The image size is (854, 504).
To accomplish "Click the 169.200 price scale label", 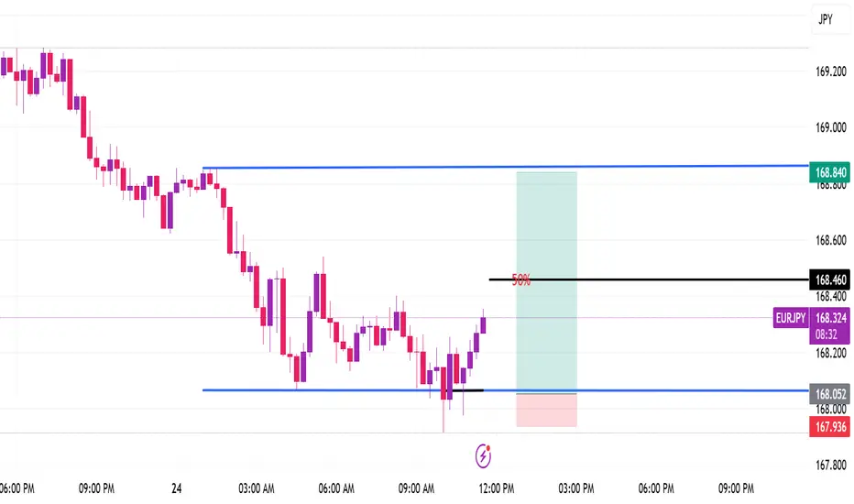I will point(830,71).
